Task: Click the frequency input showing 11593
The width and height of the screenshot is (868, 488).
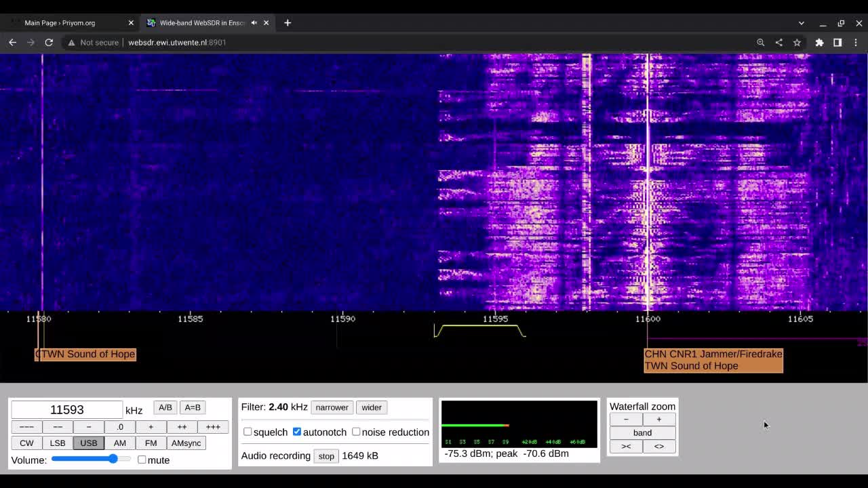Action: pos(66,409)
